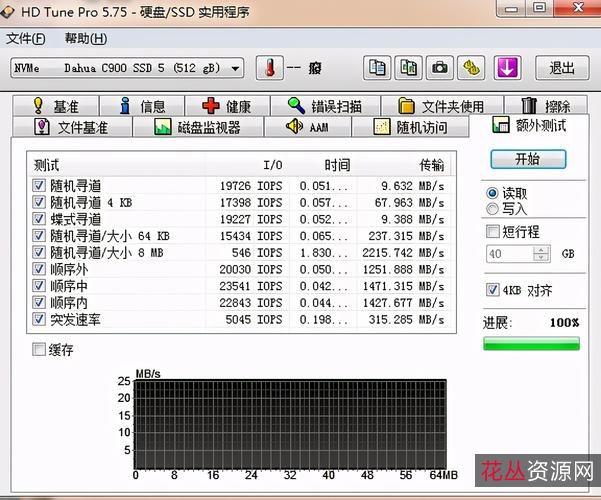Image resolution: width=601 pixels, height=500 pixels.
Task: Open the 磁盘监视器 disk monitor tab
Action: 198,127
